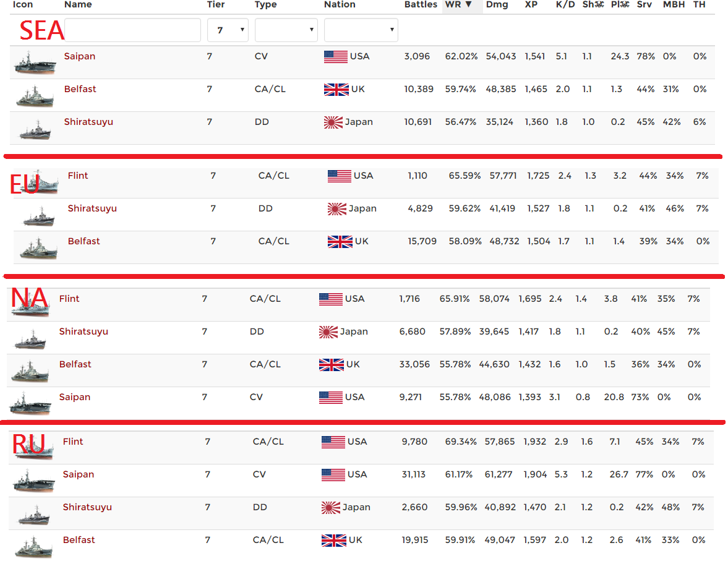
Task: Click the USA flag in the NA Flint row
Action: coord(331,299)
